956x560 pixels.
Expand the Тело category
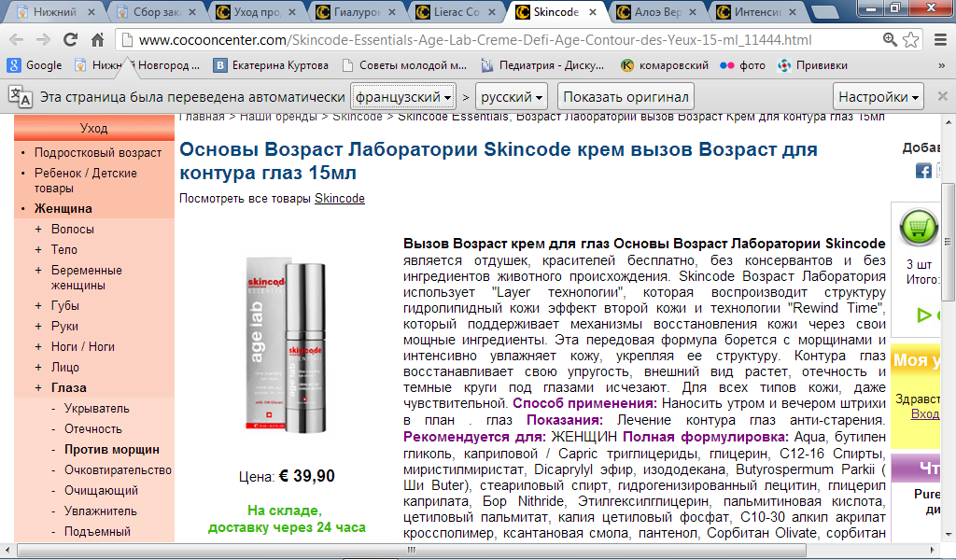64,250
